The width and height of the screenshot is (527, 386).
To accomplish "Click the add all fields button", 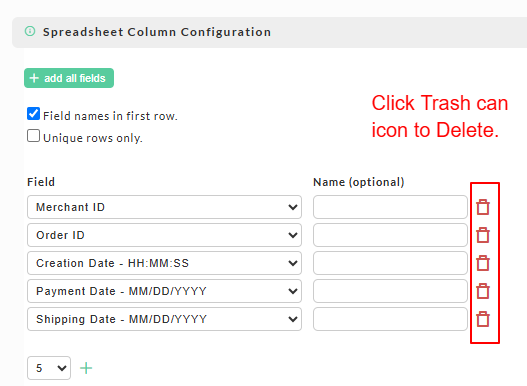I will point(69,78).
